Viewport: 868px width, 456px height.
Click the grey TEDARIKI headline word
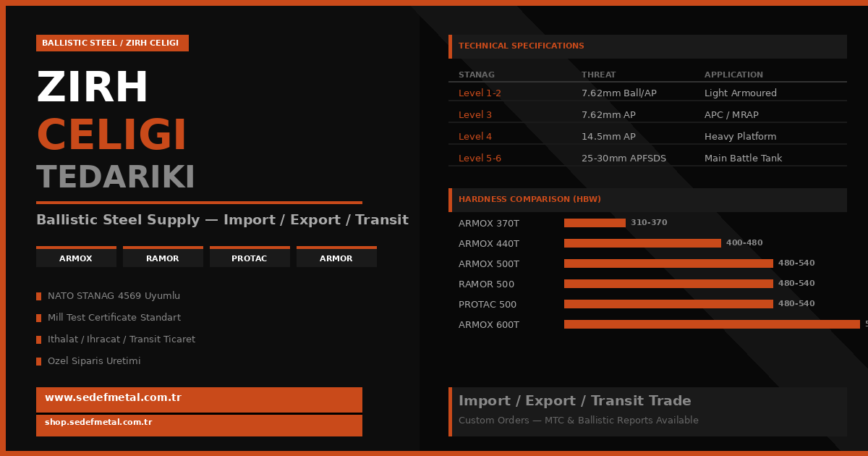116,178
